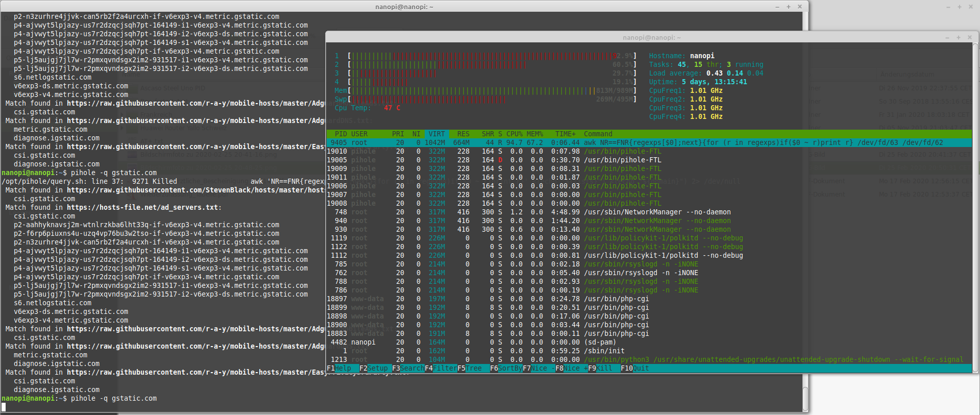The image size is (980, 415).
Task: Select the python3 unattended-upgrade process row
Action: pyautogui.click(x=649, y=360)
